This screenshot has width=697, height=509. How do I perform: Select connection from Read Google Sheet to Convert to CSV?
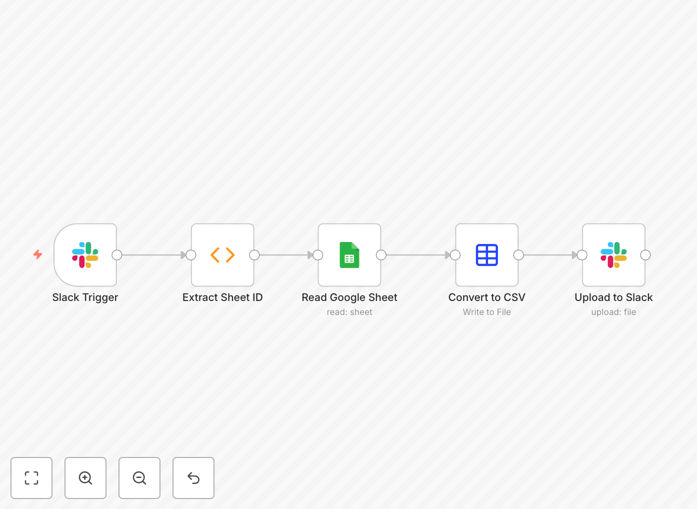(x=417, y=255)
